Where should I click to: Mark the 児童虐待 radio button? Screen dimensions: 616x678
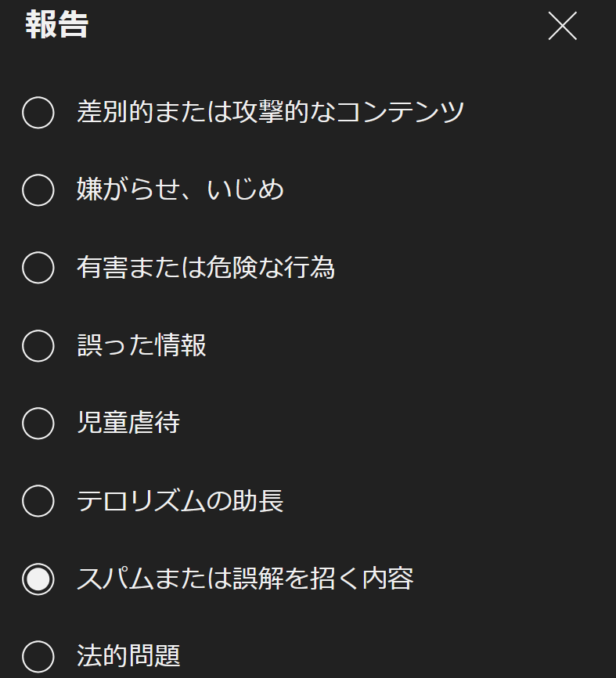point(38,424)
